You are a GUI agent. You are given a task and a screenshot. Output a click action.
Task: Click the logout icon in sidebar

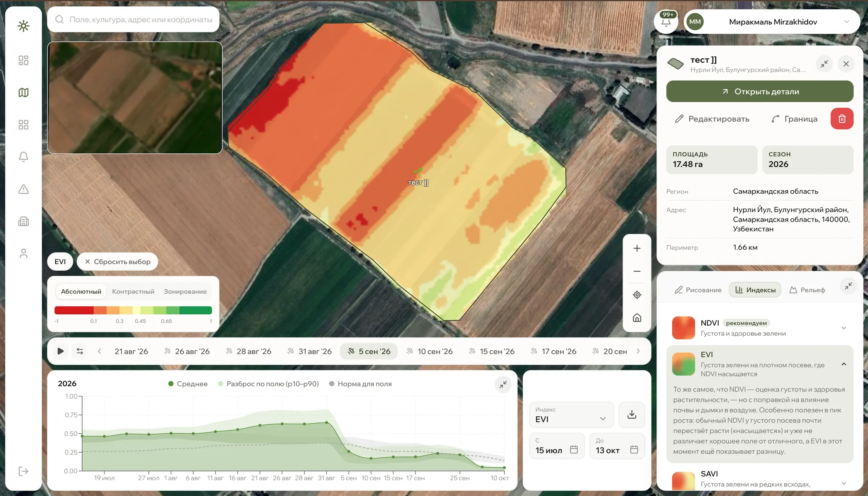pyautogui.click(x=24, y=471)
